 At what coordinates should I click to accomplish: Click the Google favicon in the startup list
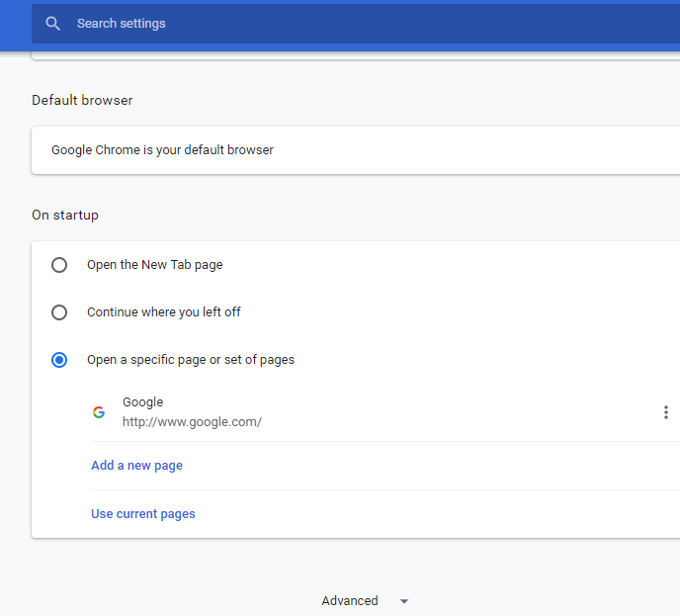(99, 412)
